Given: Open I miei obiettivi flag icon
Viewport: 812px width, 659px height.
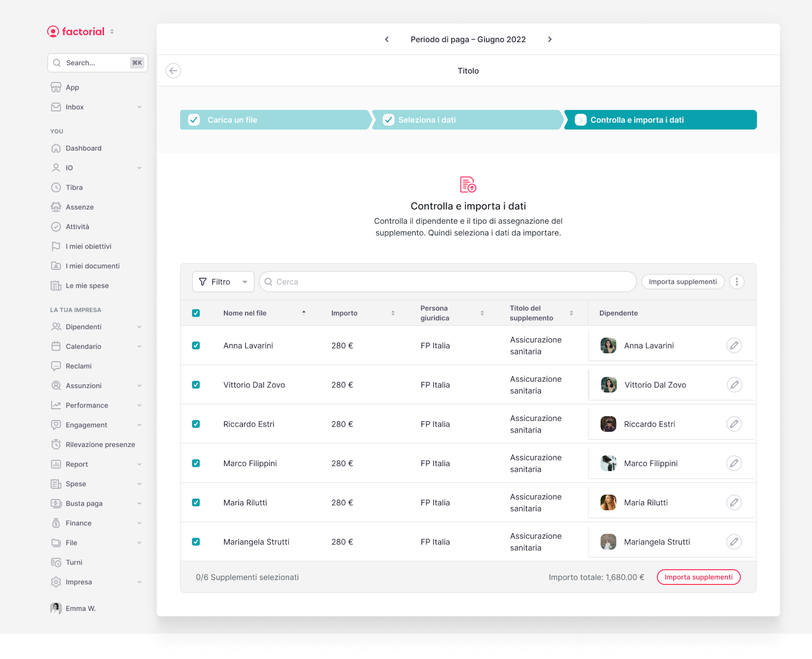Looking at the screenshot, I should click(56, 246).
